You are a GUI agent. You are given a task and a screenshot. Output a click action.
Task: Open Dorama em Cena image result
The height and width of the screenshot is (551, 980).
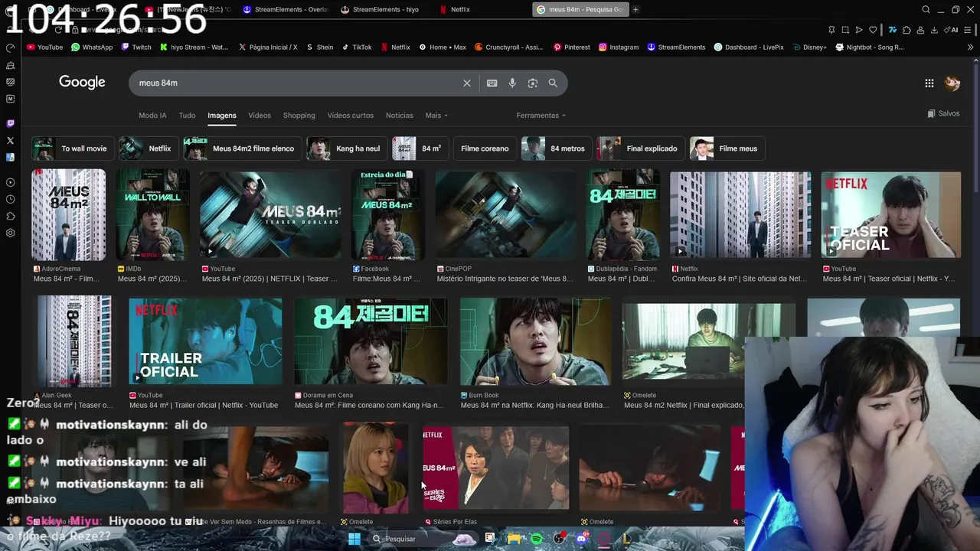(x=371, y=341)
